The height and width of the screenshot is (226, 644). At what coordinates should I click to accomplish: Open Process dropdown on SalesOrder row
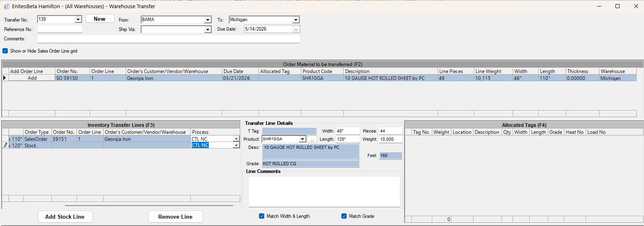[236, 139]
